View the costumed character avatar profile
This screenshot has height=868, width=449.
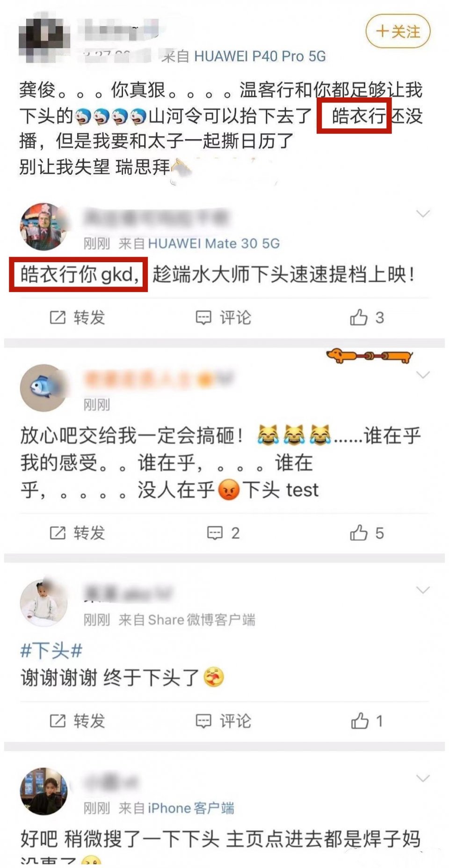[43, 227]
